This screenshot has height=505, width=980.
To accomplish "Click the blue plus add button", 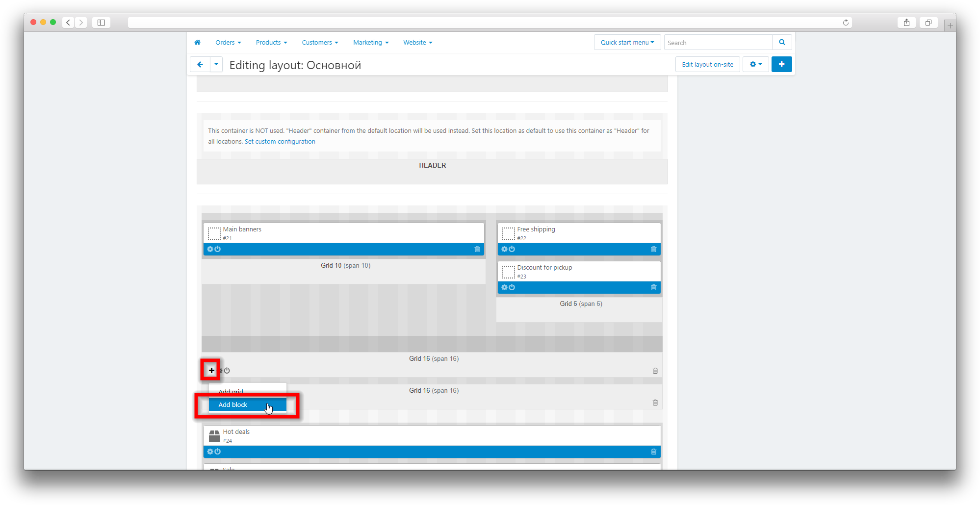I will point(781,64).
